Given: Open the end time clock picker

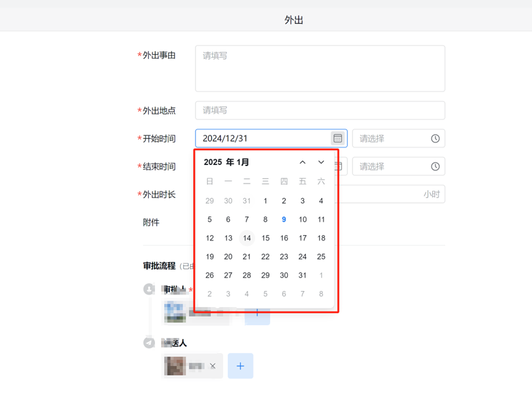Looking at the screenshot, I should point(435,167).
